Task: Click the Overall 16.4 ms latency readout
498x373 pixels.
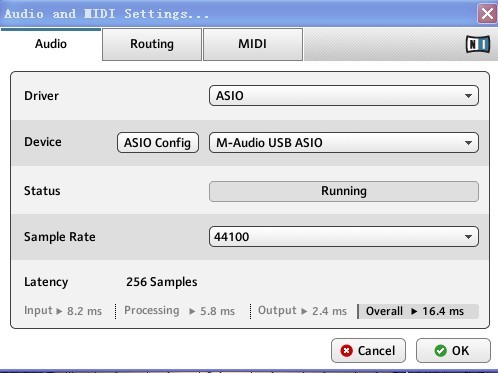Action: pos(418,311)
